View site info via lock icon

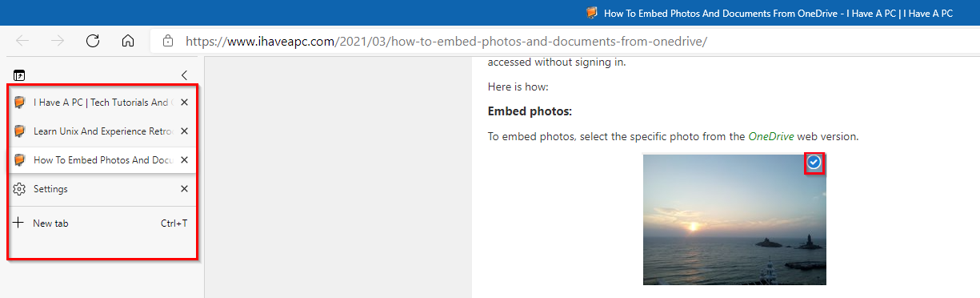[167, 41]
